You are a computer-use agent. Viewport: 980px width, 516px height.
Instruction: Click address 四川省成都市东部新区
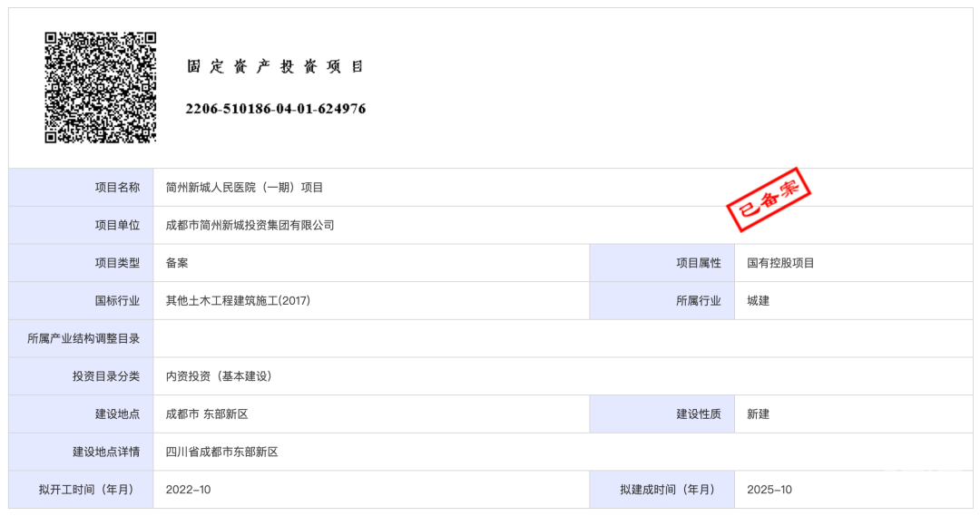click(x=221, y=452)
